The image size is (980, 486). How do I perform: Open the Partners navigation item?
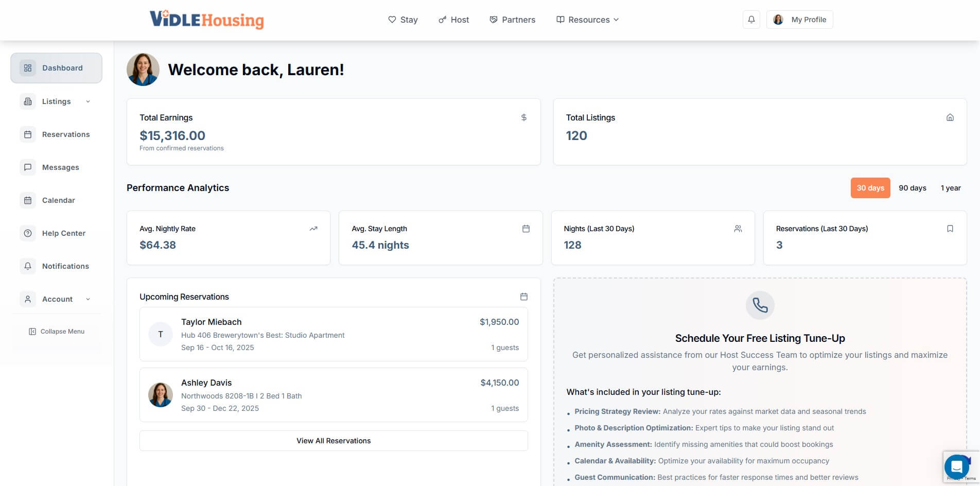point(512,20)
